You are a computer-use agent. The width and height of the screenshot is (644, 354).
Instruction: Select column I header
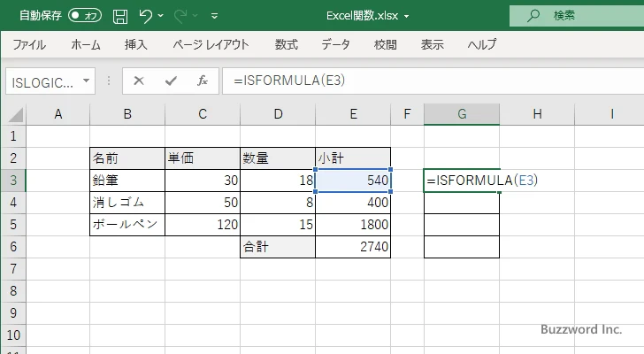tap(611, 114)
